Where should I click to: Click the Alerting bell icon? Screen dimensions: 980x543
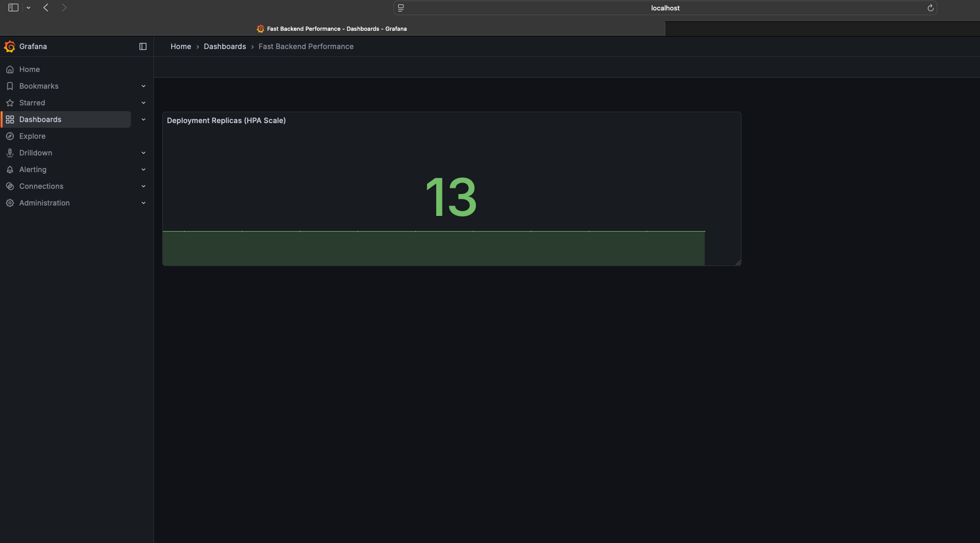click(x=10, y=170)
